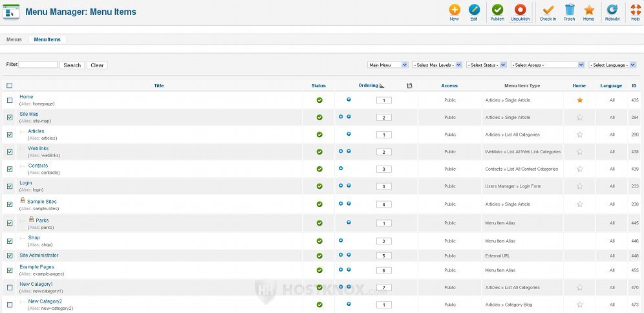Click the Check In toolbar icon

click(548, 12)
